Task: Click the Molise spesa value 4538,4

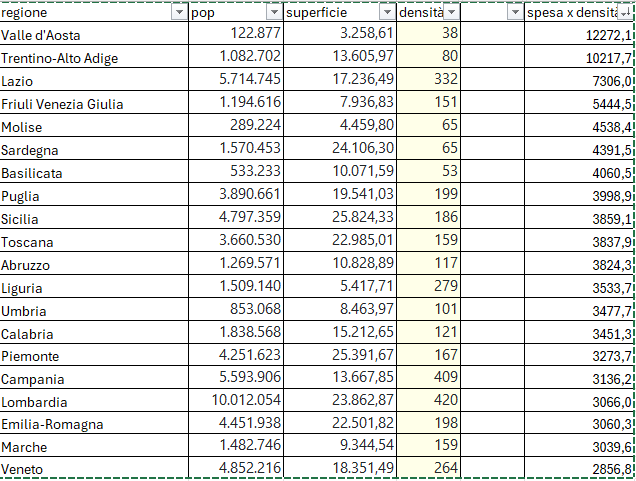Action: pyautogui.click(x=580, y=127)
